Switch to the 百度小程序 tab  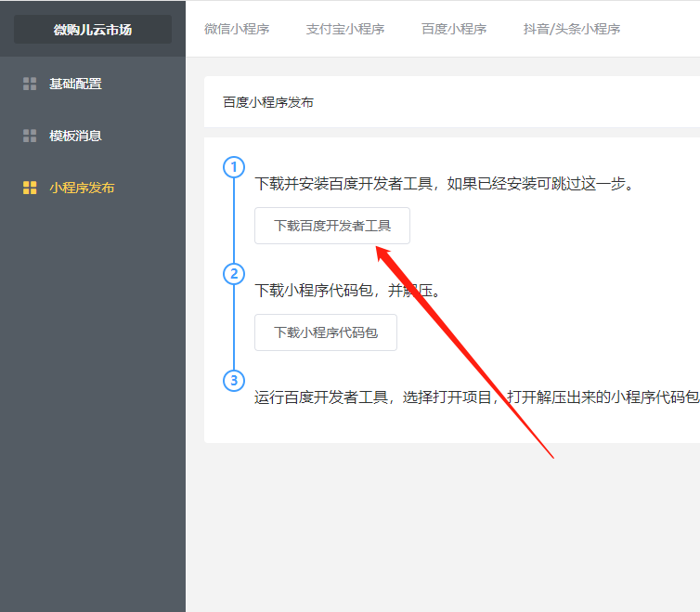(x=454, y=29)
